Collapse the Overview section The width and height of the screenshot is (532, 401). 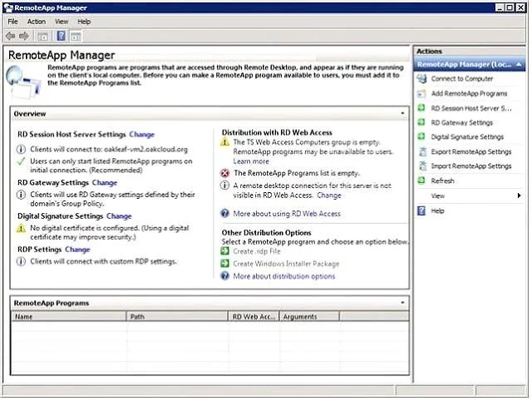402,113
